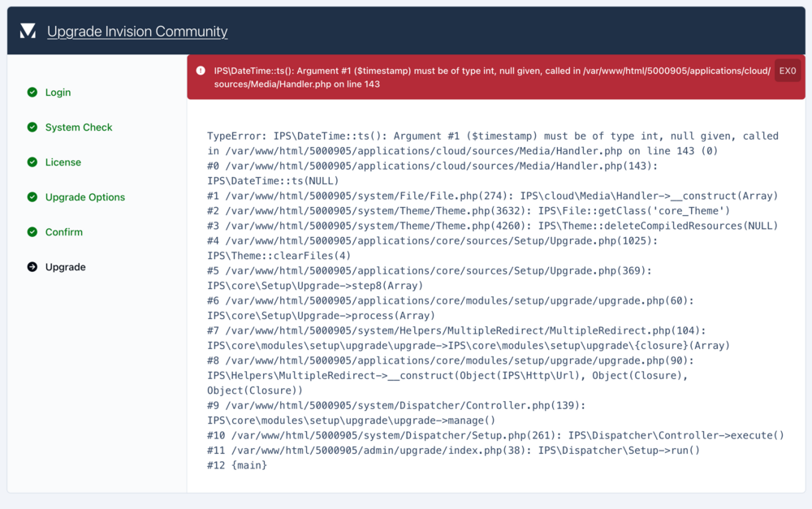Screen dimensions: 812x509
Task: Click the "IPS\Theme::clearFiles(4)" text
Action: coord(279,256)
